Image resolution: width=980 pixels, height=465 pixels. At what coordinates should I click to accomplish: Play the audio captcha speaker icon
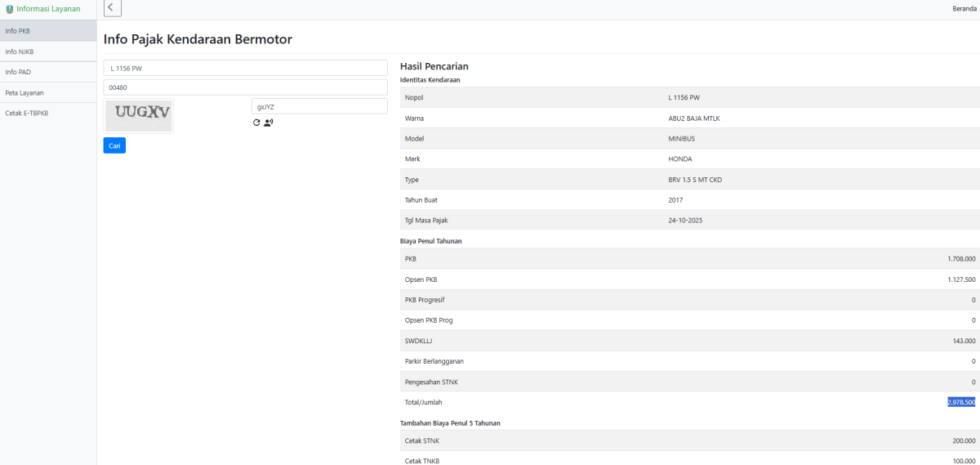pos(268,123)
